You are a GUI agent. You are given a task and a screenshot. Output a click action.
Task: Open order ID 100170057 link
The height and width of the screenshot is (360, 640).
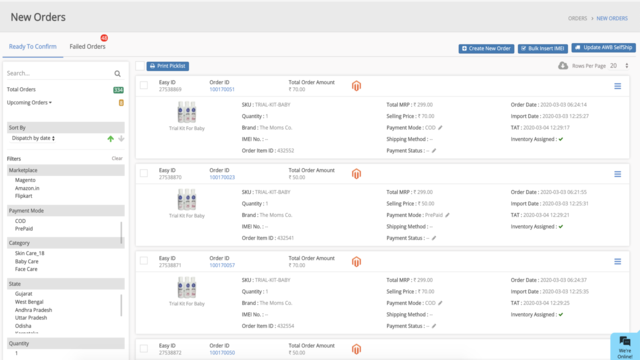[x=222, y=265]
